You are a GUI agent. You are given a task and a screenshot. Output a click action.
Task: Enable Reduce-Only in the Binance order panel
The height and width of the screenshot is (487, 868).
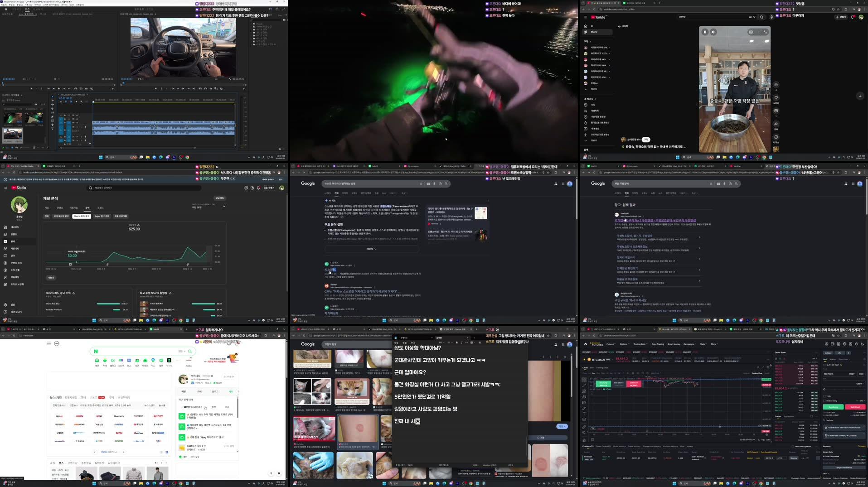coord(824,401)
